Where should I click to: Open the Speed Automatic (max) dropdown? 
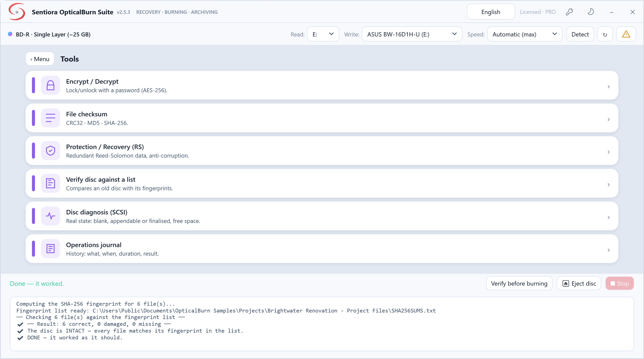coord(525,34)
